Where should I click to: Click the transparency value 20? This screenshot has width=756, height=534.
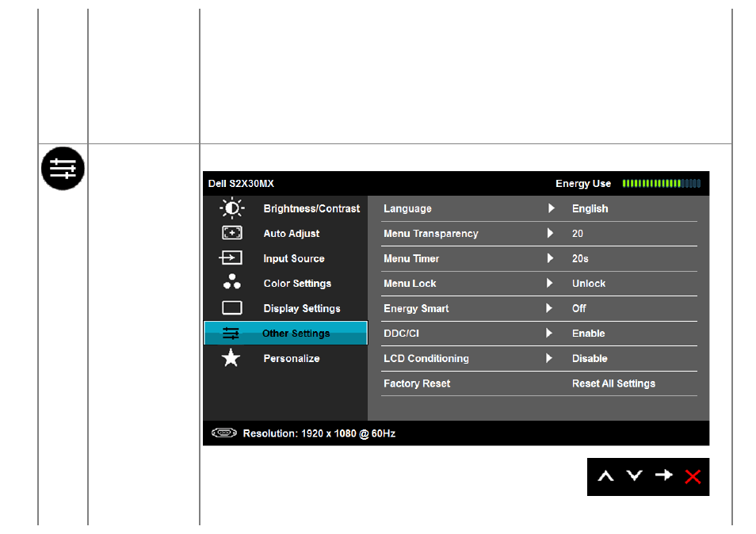(577, 234)
